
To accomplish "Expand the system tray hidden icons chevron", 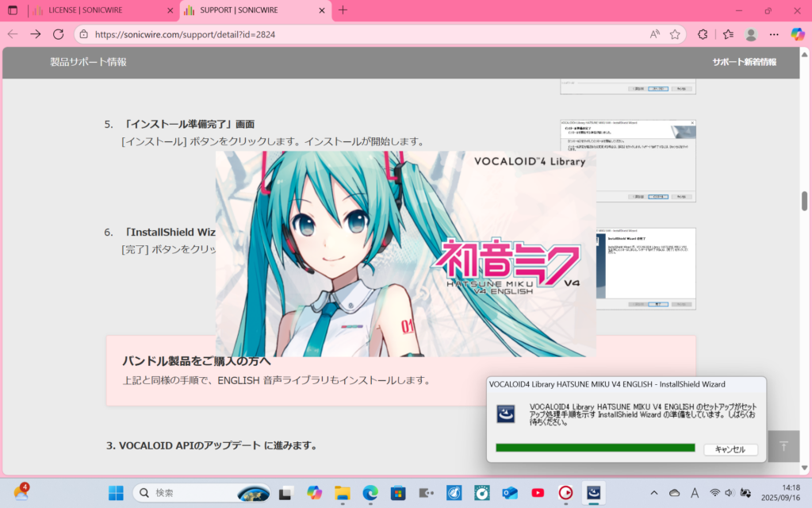I will pos(653,493).
